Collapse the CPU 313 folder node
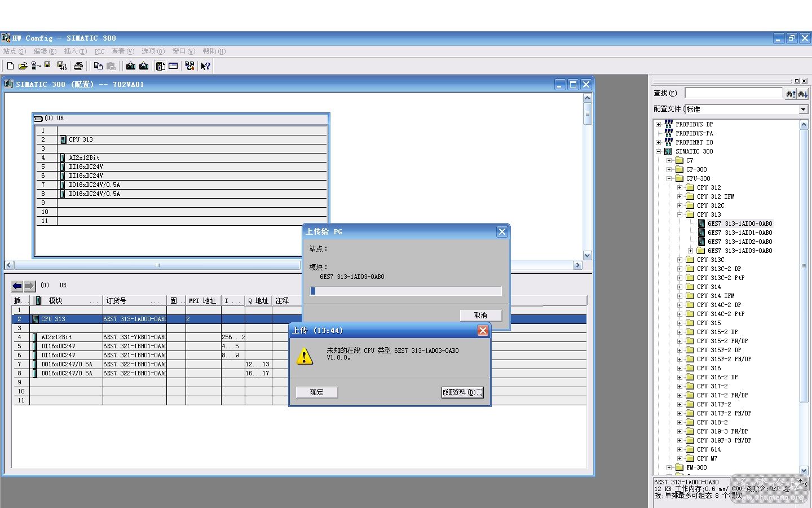 (679, 214)
